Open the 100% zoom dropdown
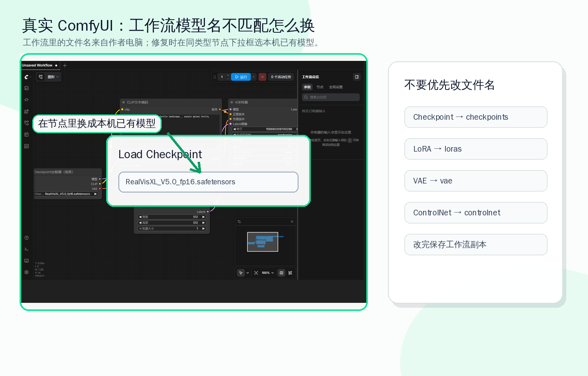The height and width of the screenshot is (376, 588). pyautogui.click(x=268, y=273)
